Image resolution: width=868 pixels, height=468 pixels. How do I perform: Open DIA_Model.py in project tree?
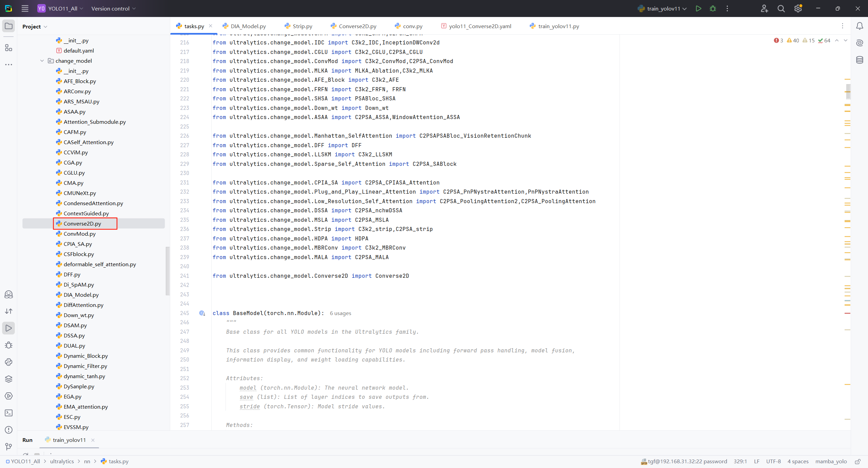pyautogui.click(x=81, y=295)
